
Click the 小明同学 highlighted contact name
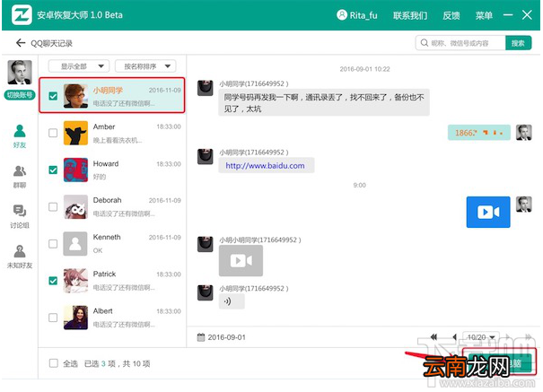point(108,91)
